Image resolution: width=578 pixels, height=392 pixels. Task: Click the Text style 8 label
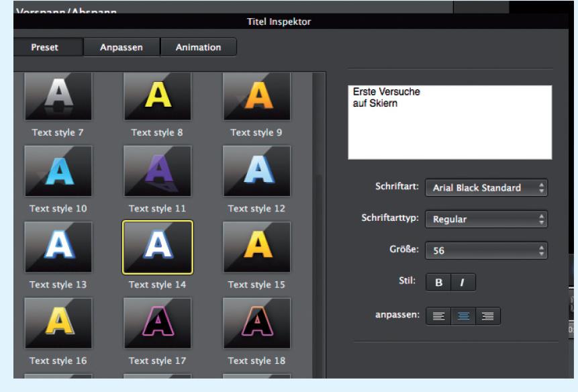pos(157,132)
